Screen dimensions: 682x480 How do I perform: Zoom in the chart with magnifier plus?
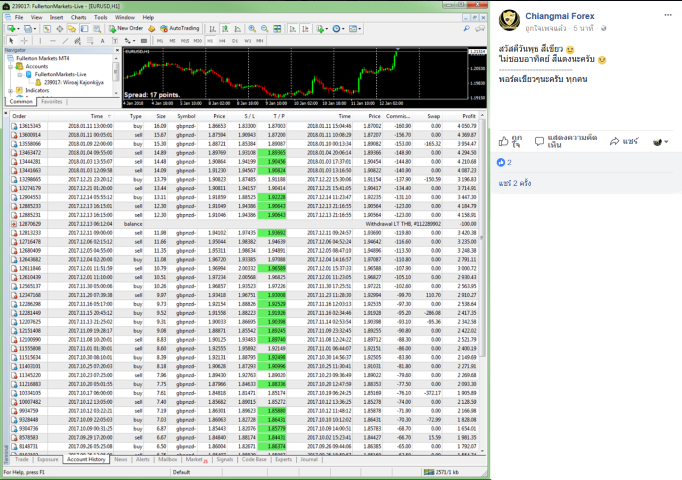click(x=252, y=29)
